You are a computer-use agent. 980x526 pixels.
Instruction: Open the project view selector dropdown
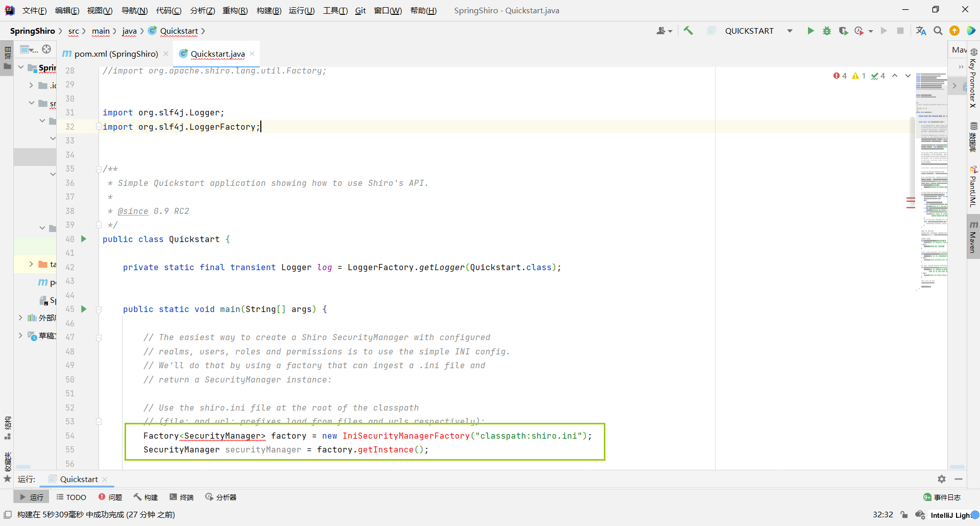29,49
